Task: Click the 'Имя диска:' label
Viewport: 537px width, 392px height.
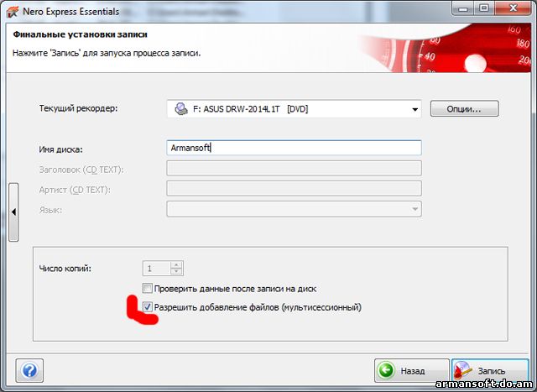Action: (x=60, y=149)
